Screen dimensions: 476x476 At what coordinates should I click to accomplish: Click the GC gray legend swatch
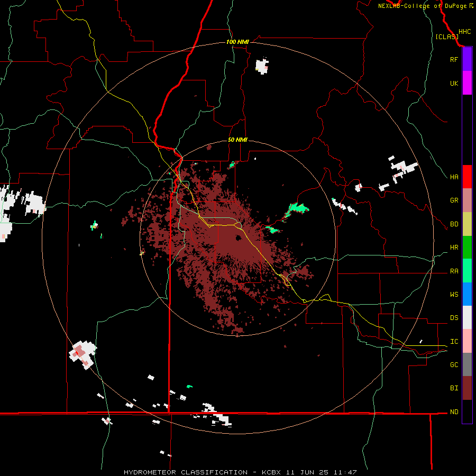point(467,364)
